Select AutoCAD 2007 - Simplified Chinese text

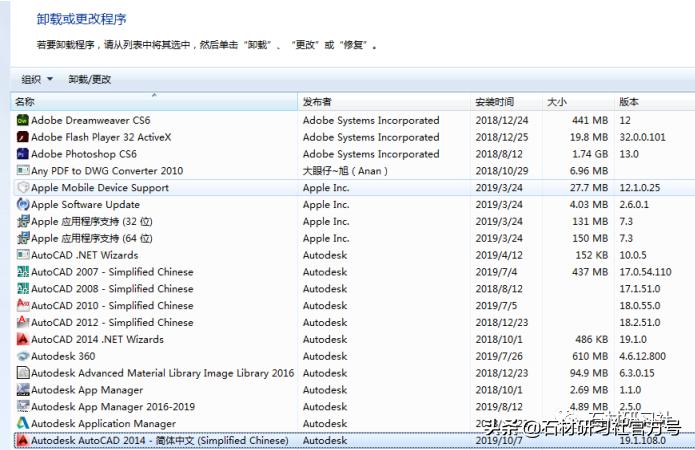(112, 272)
